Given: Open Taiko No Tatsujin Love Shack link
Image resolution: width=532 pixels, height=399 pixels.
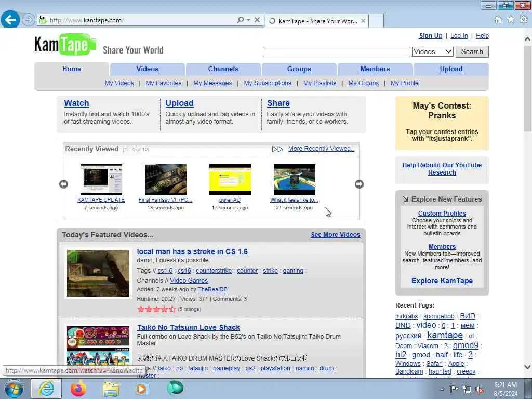Looking at the screenshot, I should click(x=189, y=328).
